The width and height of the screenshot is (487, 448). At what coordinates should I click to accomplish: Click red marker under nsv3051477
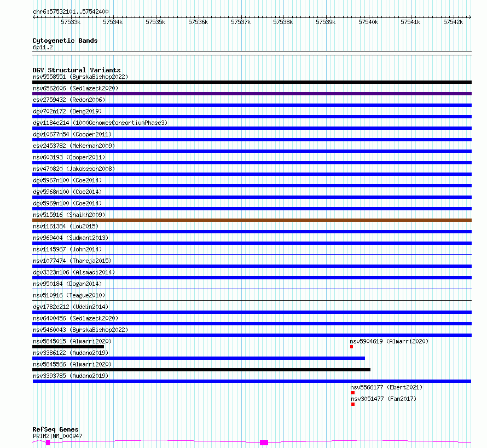(353, 404)
